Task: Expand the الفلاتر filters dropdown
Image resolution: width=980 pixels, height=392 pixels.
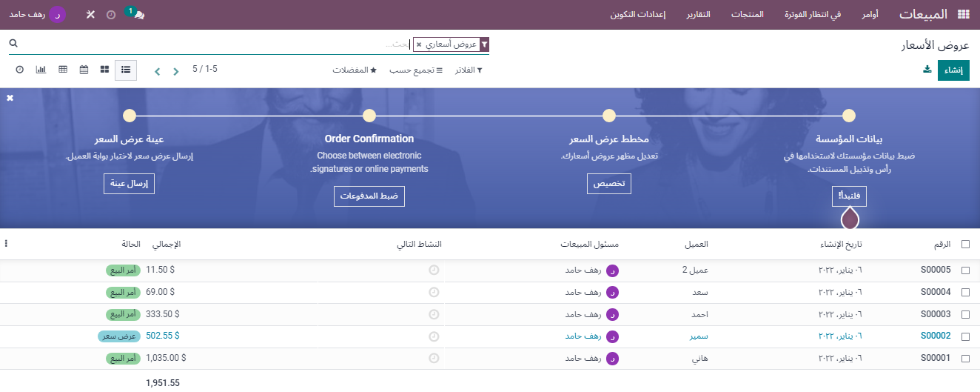Action: (468, 70)
